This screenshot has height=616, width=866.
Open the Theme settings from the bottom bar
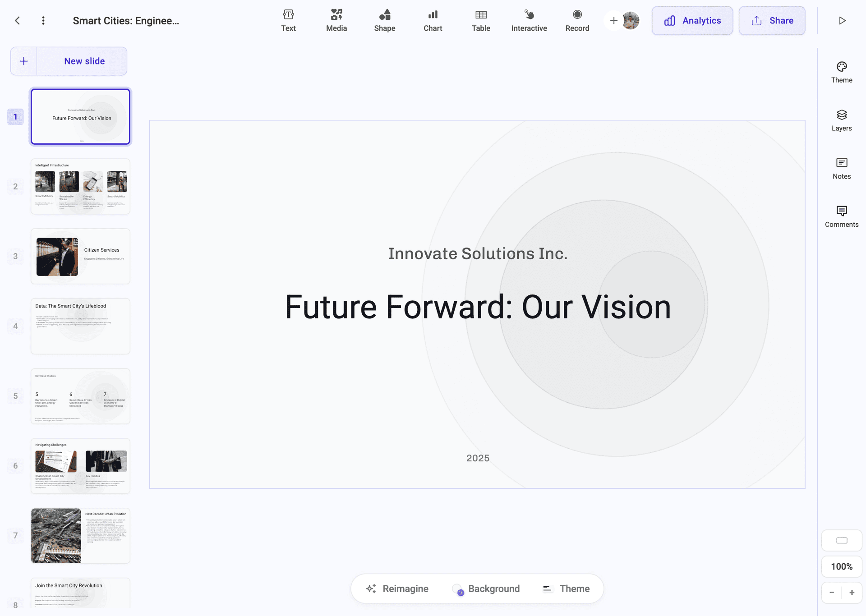565,588
